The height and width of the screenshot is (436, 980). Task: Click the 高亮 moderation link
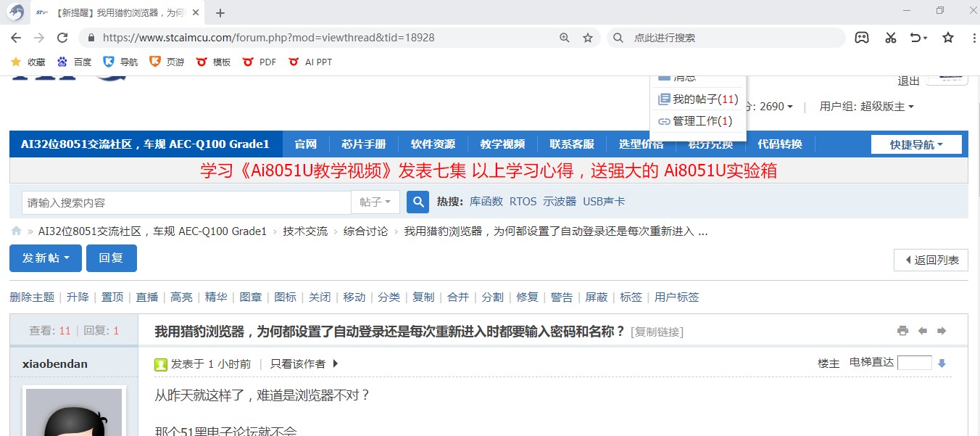(182, 297)
